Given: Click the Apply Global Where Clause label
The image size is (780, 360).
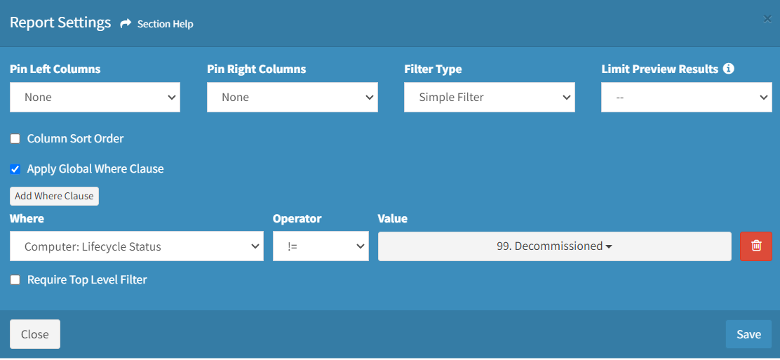Looking at the screenshot, I should 96,169.
